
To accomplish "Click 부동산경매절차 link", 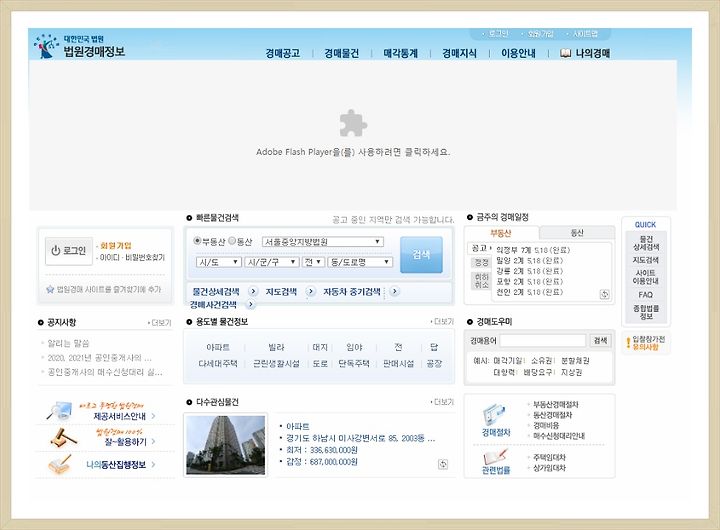I will [556, 405].
